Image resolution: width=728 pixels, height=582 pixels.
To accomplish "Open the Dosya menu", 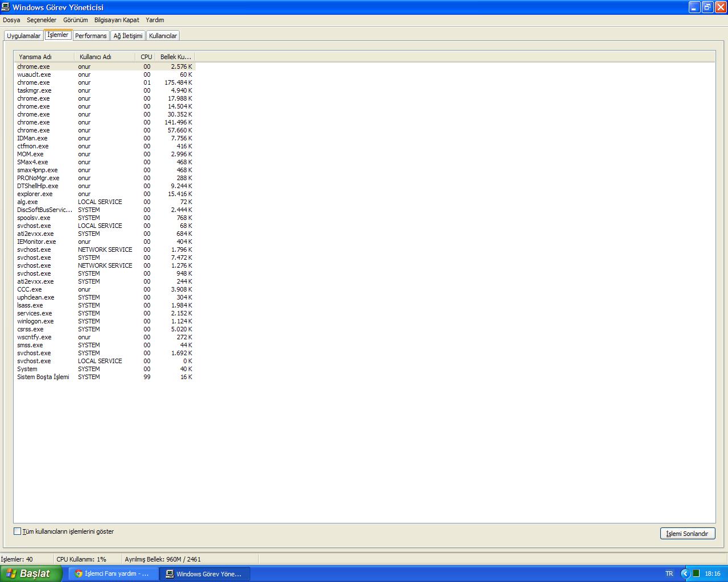I will tap(11, 20).
